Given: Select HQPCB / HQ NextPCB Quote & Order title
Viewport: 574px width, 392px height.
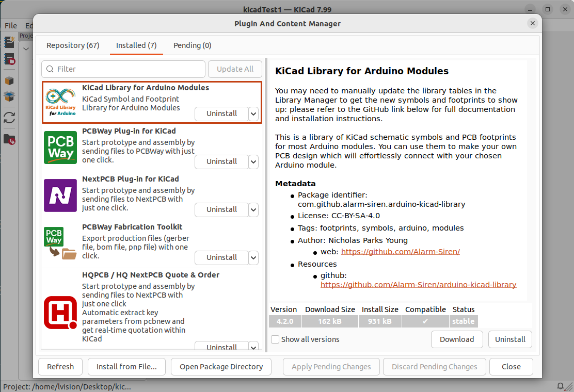Looking at the screenshot, I should (151, 275).
